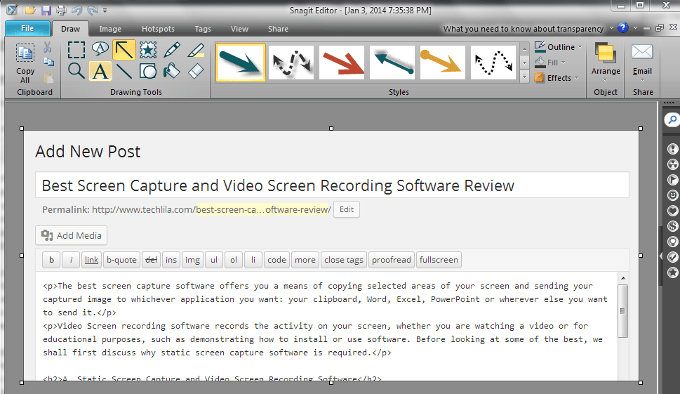Choose the teal arrow style thumbnail
The image size is (680, 394).
(x=240, y=63)
